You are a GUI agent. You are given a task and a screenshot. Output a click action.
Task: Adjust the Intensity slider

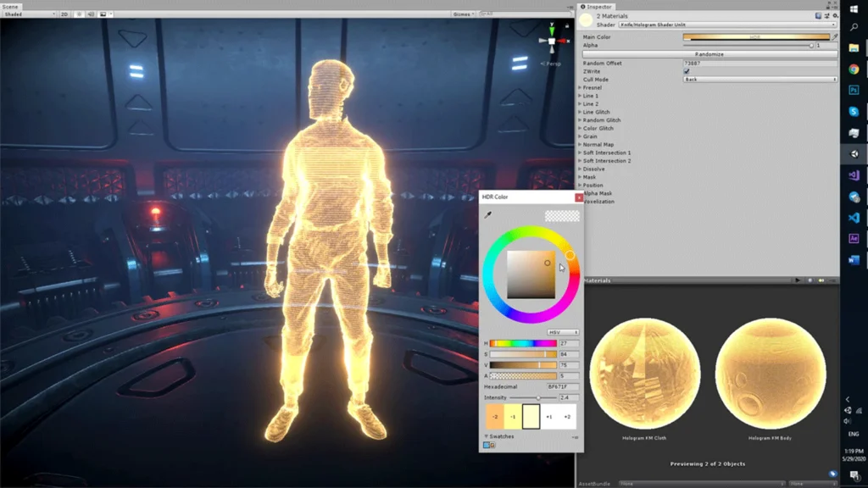coord(532,398)
